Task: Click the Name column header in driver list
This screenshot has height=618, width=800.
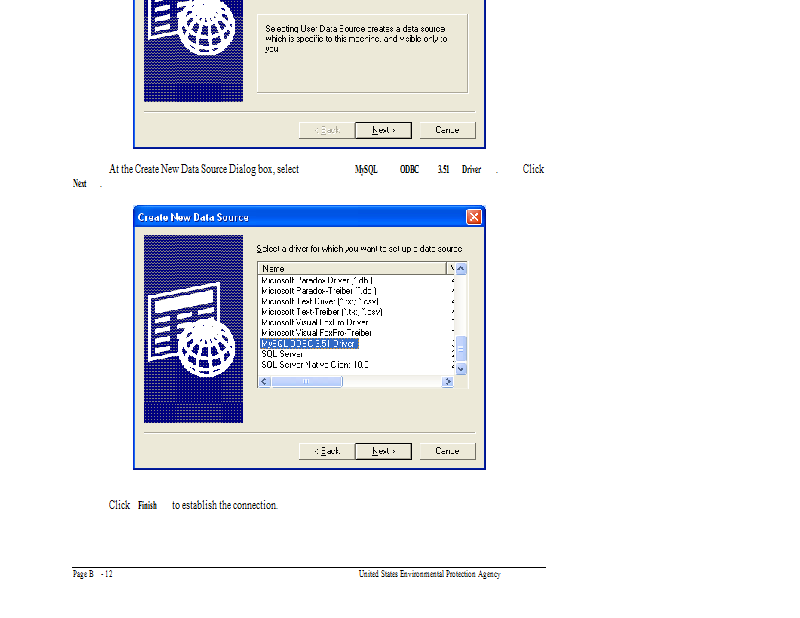Action: click(352, 268)
